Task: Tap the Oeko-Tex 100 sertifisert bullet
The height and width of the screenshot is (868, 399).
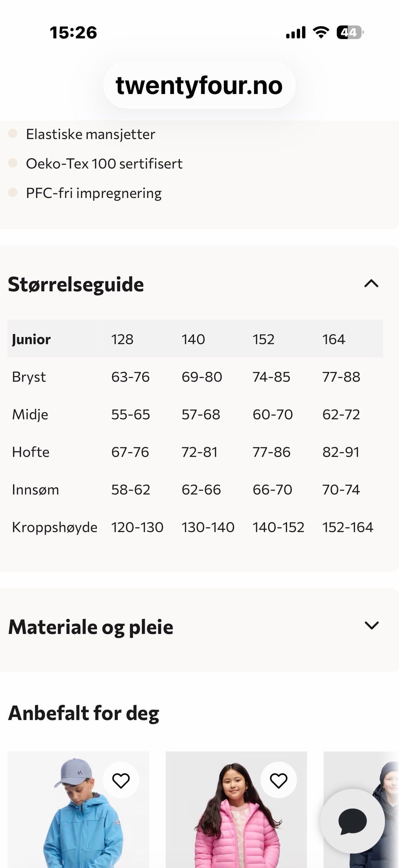Action: point(104,163)
